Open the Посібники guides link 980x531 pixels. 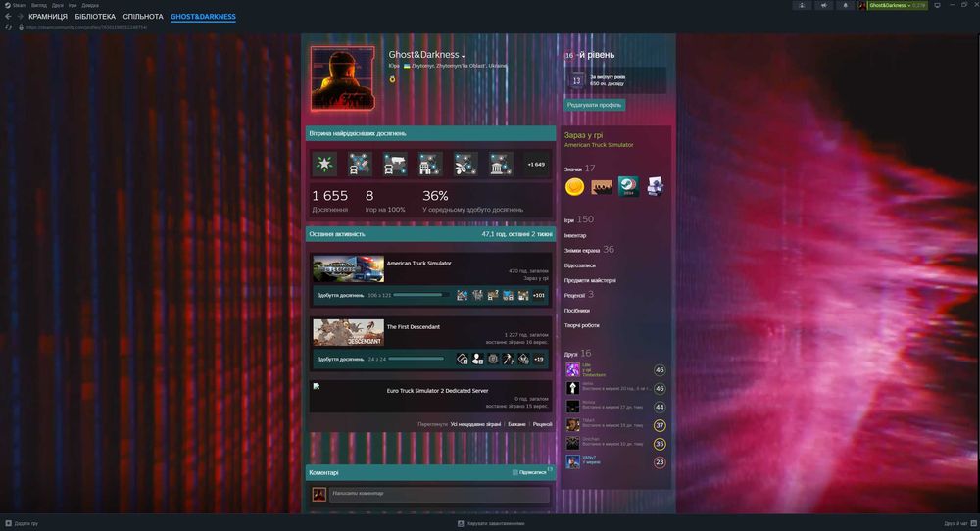coord(577,311)
